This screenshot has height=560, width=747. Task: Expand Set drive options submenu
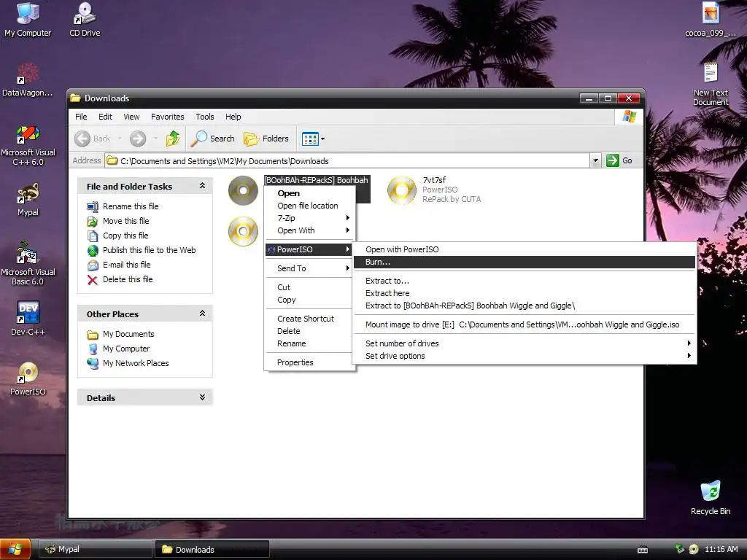(x=524, y=356)
